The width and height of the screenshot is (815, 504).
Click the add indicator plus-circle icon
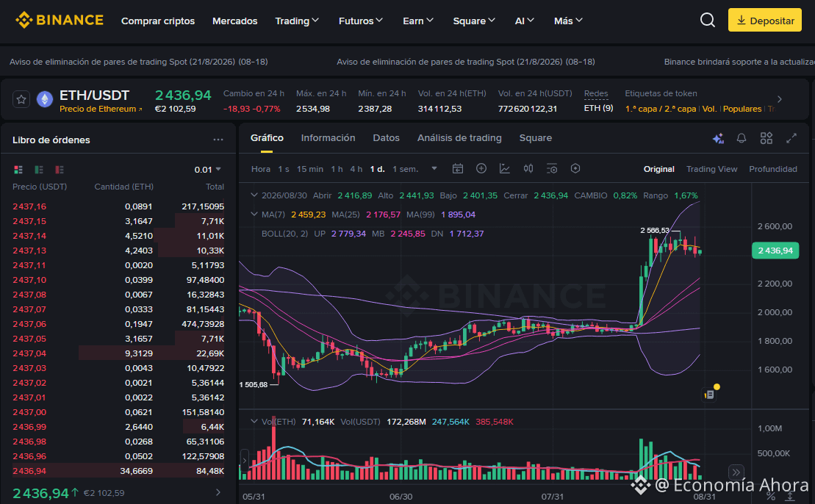pyautogui.click(x=481, y=168)
